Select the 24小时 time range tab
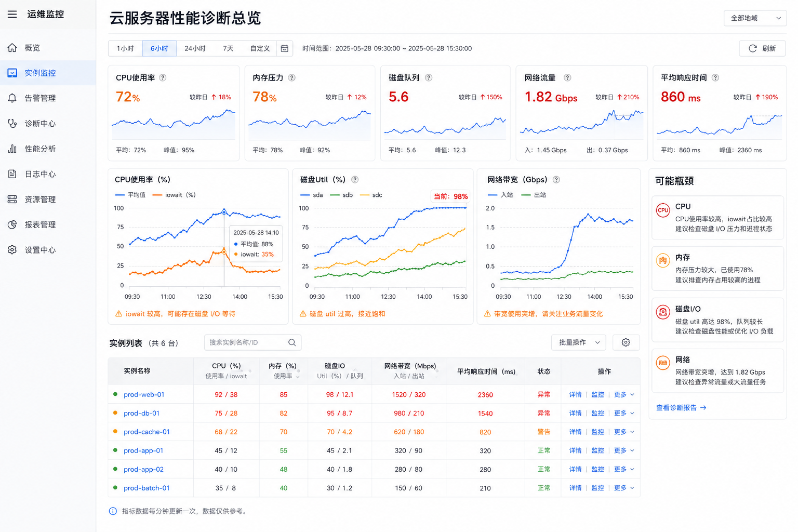 click(x=195, y=48)
